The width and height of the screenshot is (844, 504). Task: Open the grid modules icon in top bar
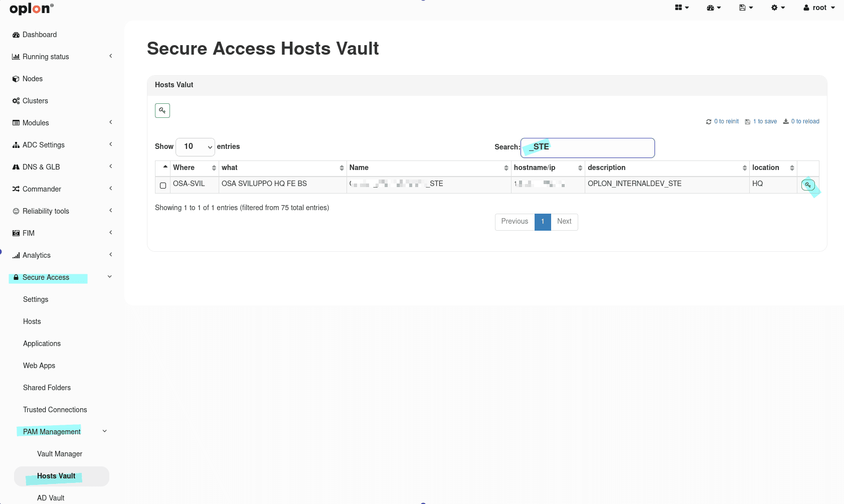pyautogui.click(x=682, y=8)
